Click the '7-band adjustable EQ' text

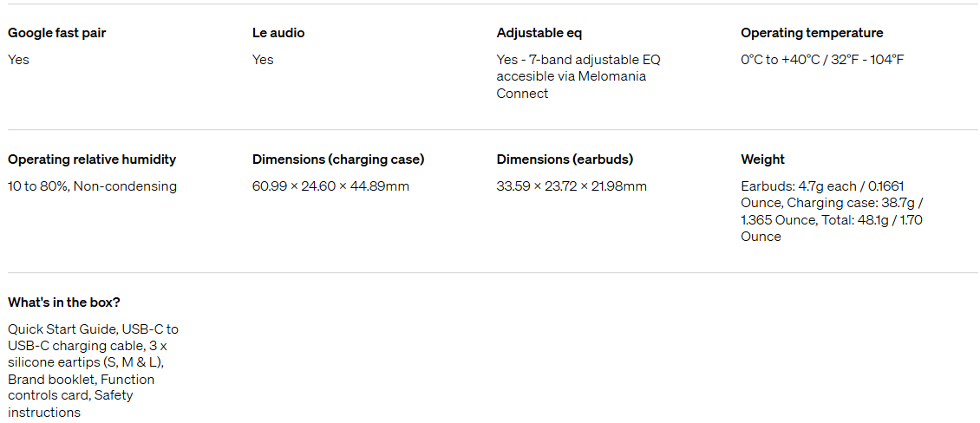pos(596,60)
